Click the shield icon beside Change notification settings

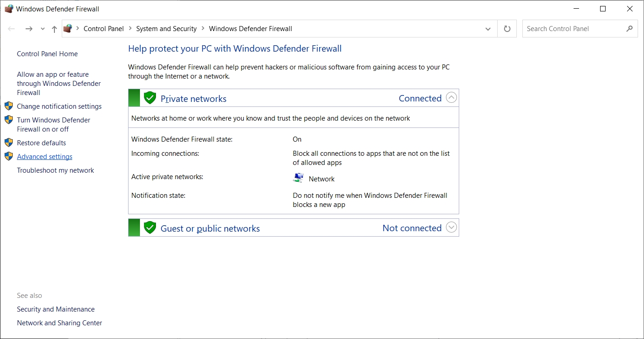[x=9, y=106]
